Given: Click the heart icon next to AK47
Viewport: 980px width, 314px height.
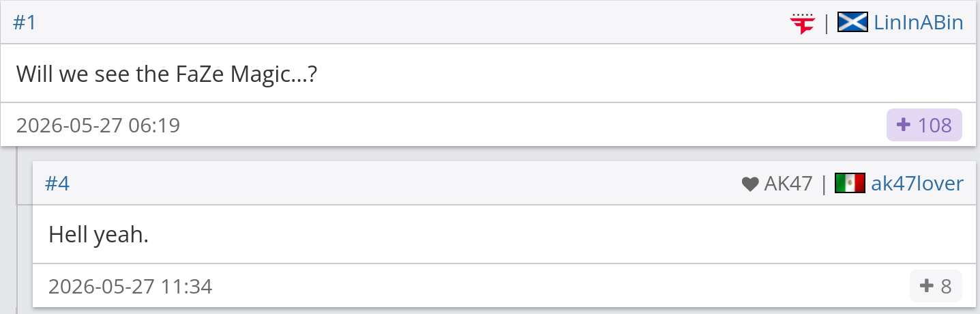Looking at the screenshot, I should tap(749, 184).
